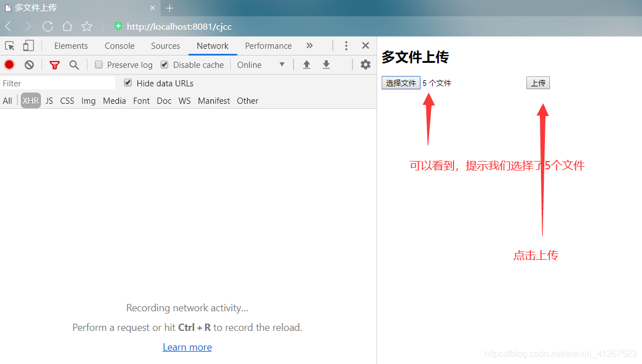This screenshot has width=642, height=364.
Task: Stop recording network log with red record icon
Action: coord(9,64)
